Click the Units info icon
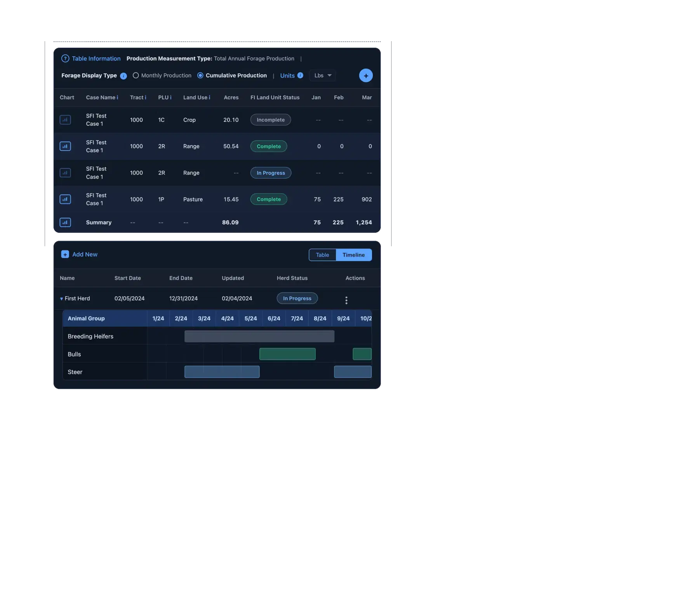Screen dimensions: 699x616 (300, 75)
